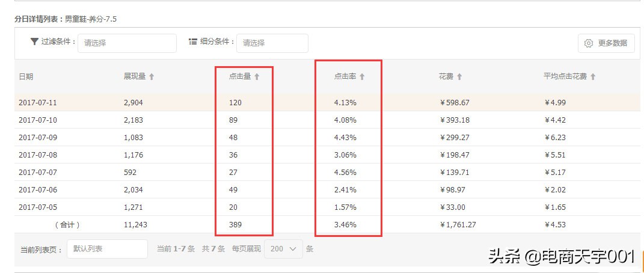Click cost value ¥33.00
The image size is (644, 273).
click(x=452, y=207)
